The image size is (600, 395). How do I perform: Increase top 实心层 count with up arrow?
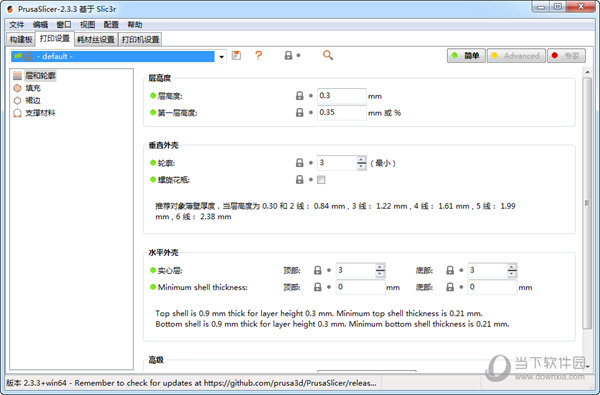pos(380,267)
